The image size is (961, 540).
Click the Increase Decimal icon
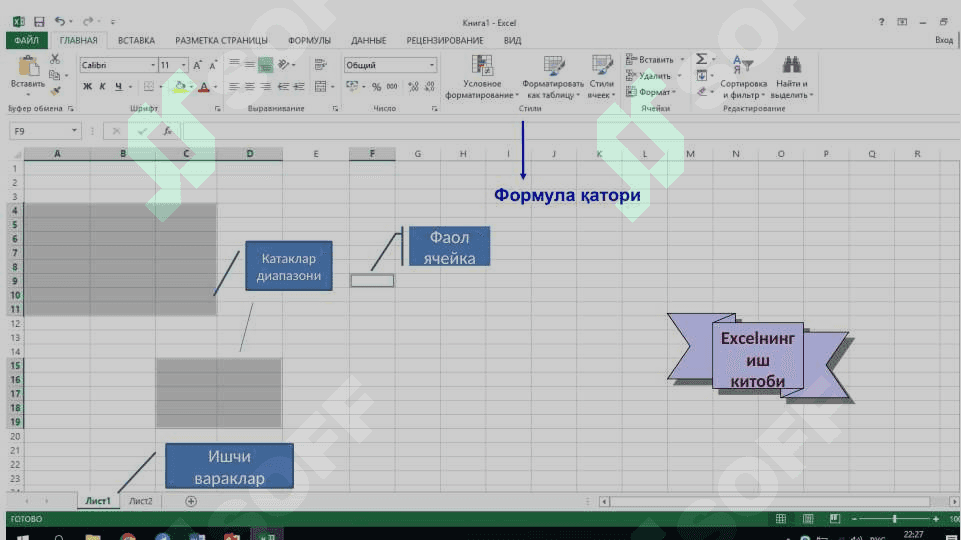tap(414, 86)
